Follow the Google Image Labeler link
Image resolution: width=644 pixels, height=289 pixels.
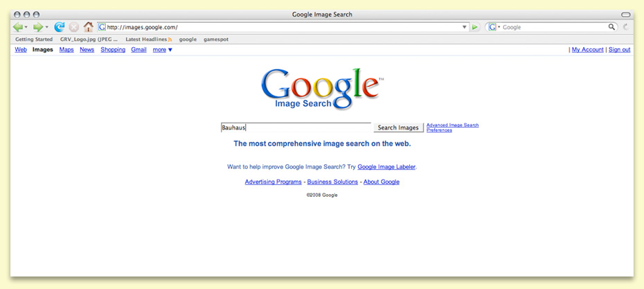[386, 167]
